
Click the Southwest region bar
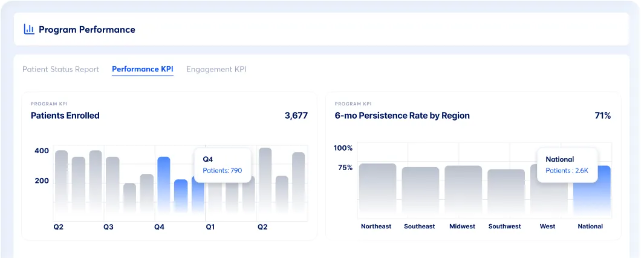pos(506,192)
